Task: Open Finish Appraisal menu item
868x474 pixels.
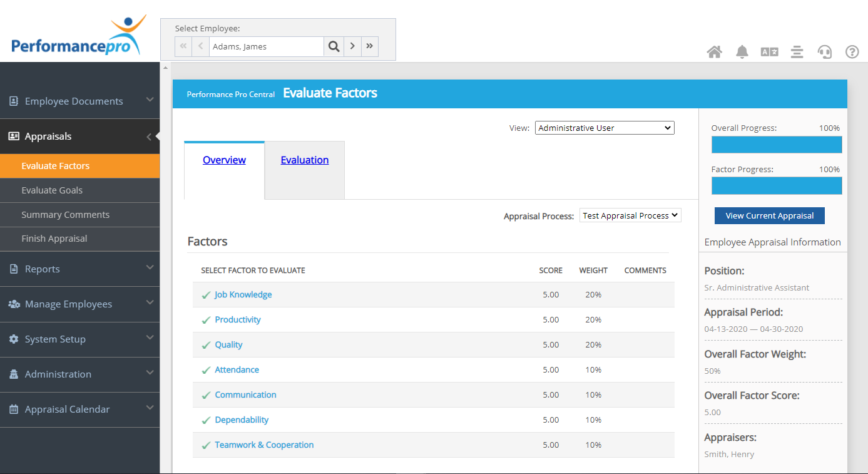Action: pos(80,239)
